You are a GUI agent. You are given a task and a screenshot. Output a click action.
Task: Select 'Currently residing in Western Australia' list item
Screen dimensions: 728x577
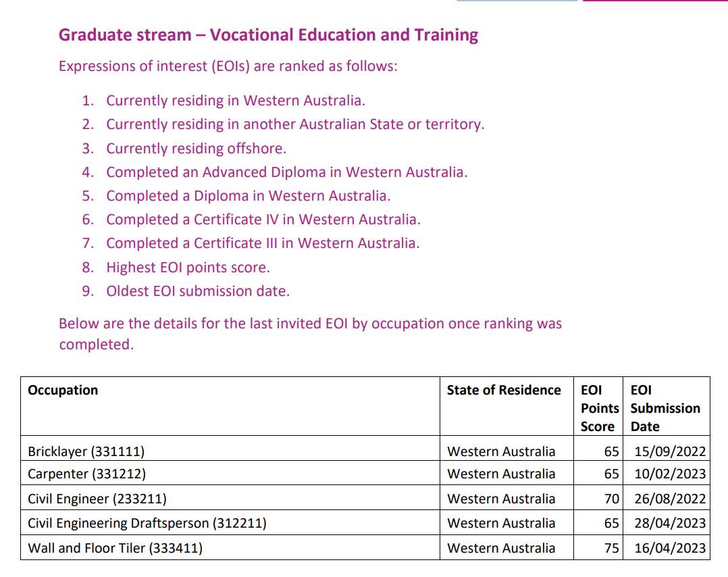click(235, 101)
